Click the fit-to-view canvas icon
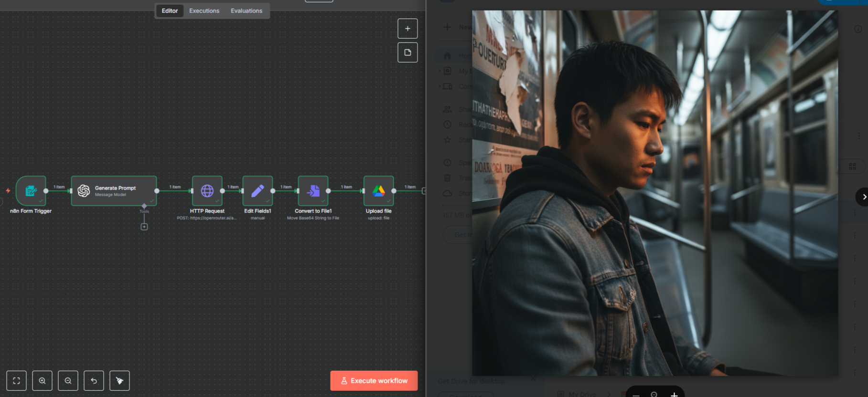 point(17,381)
